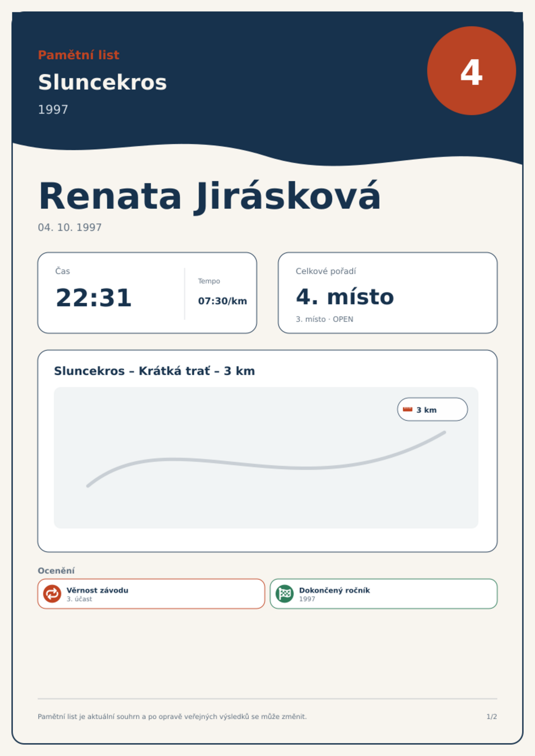Select the 3 km distance pill
535x756 pixels.
pos(432,409)
